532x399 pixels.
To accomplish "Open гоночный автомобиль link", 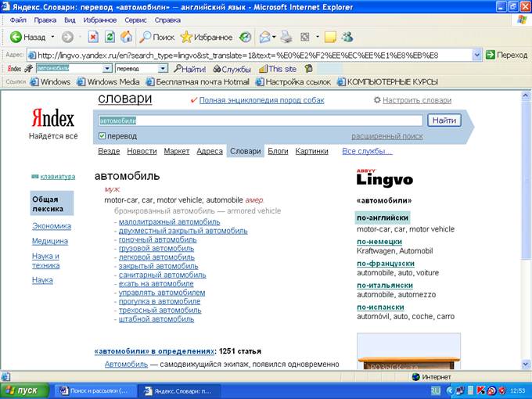I will (158, 239).
